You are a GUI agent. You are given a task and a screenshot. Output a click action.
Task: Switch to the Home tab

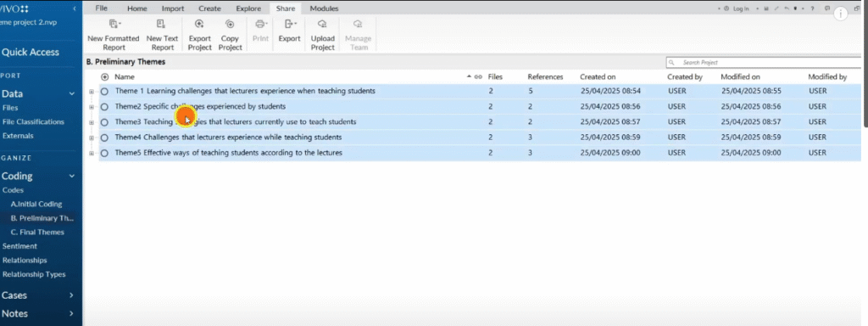click(137, 8)
